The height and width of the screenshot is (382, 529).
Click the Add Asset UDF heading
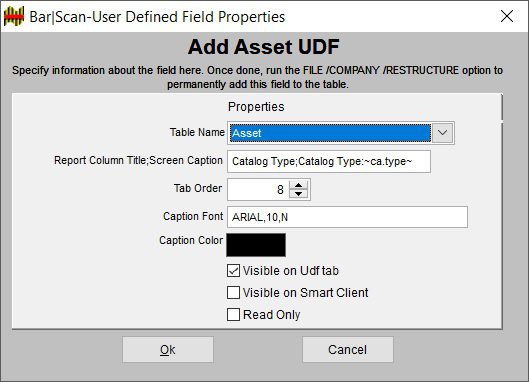pyautogui.click(x=264, y=47)
